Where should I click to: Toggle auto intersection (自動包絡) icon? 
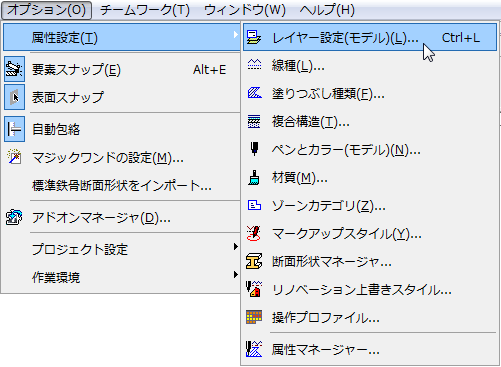point(14,129)
